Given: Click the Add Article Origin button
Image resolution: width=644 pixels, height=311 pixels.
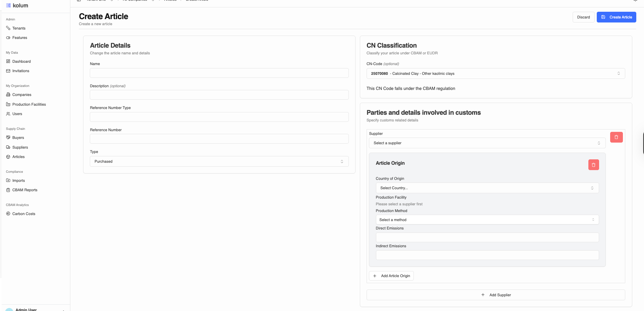Looking at the screenshot, I should 391,276.
